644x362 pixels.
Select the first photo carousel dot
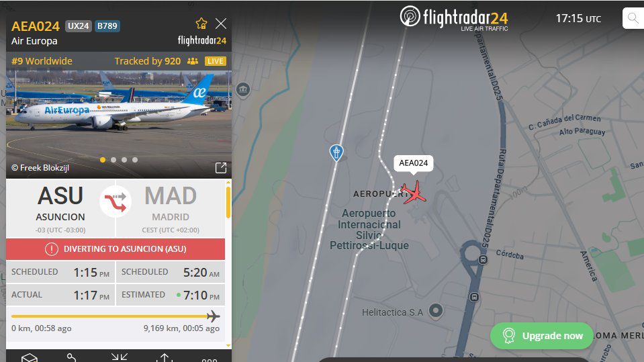pos(103,160)
